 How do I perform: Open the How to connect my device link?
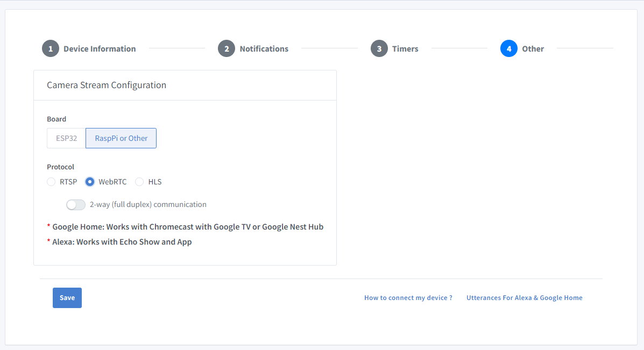coord(408,298)
